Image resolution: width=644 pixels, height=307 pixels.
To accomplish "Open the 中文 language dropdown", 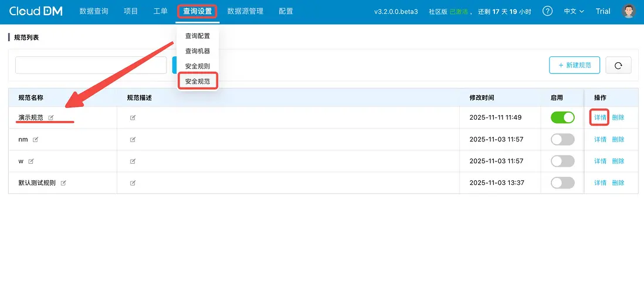I will 574,12.
